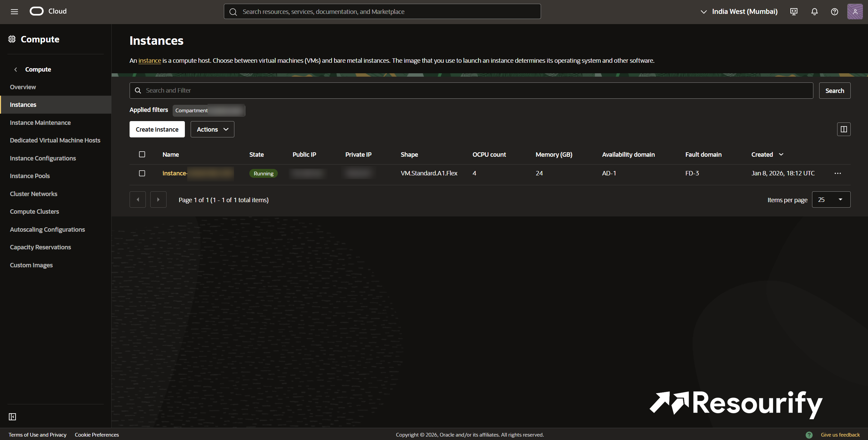
Task: Focus the Search and Filter field
Action: click(471, 91)
